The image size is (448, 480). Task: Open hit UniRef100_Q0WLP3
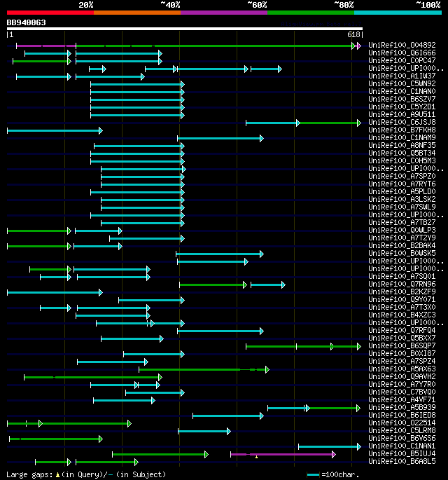coord(402,230)
